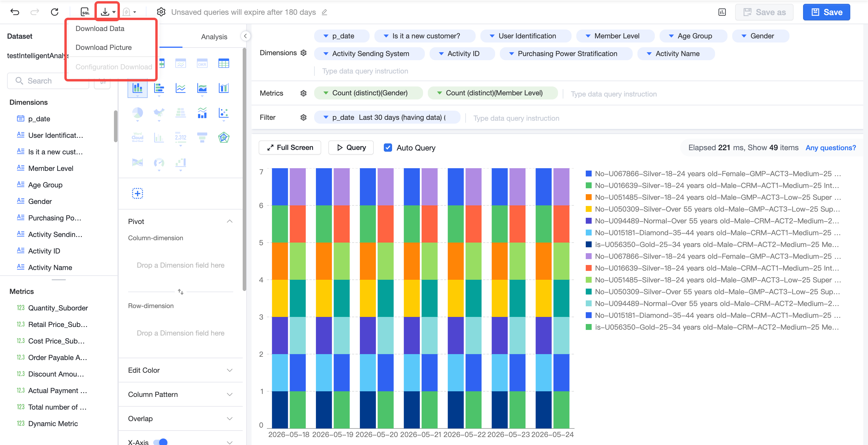
Task: Uncheck the Auto Query checkbox
Action: (x=388, y=148)
